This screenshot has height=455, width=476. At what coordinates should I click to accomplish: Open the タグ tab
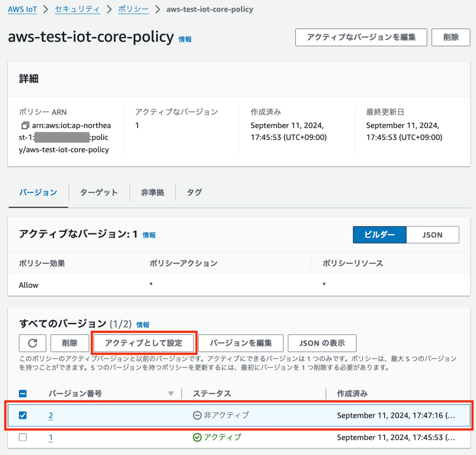[194, 192]
